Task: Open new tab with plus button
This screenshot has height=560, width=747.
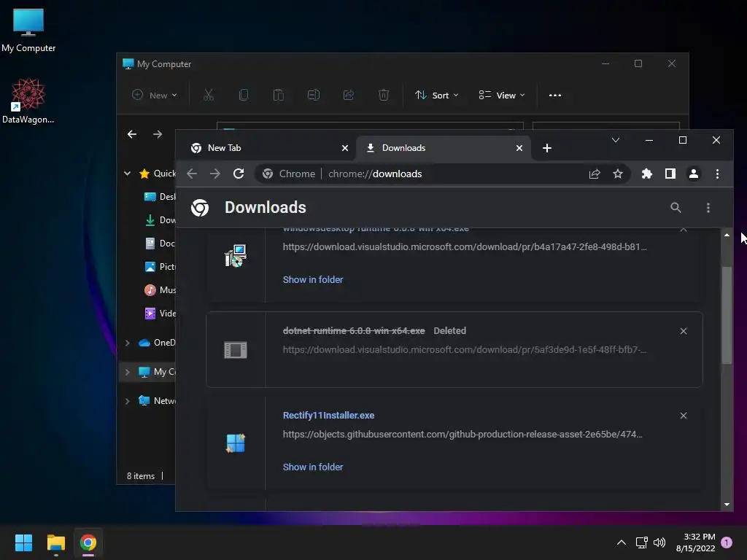Action: [547, 148]
